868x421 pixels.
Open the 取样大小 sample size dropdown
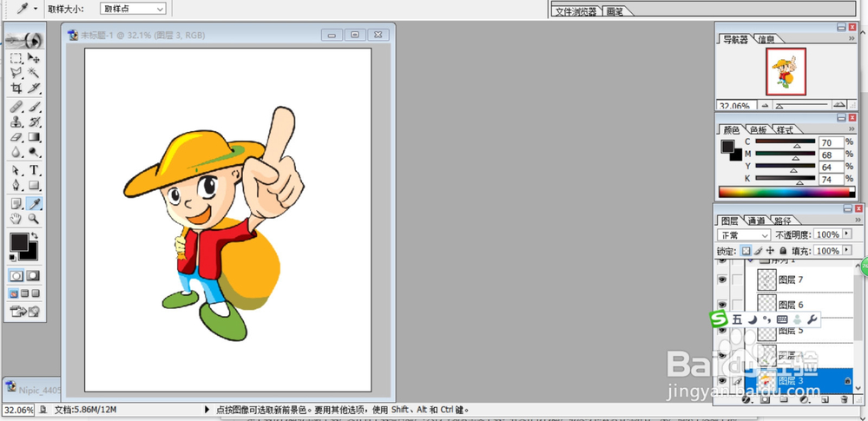pyautogui.click(x=134, y=9)
